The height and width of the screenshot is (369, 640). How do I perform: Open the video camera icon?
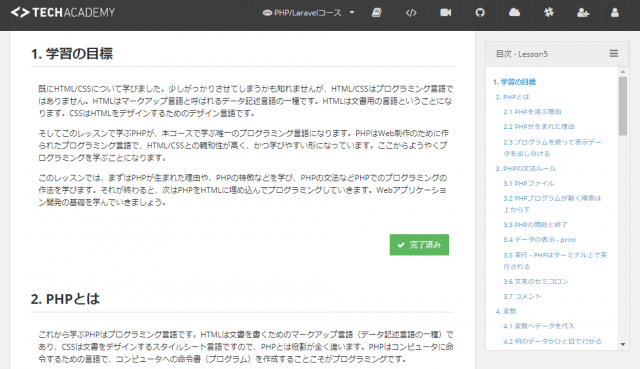[x=446, y=13]
